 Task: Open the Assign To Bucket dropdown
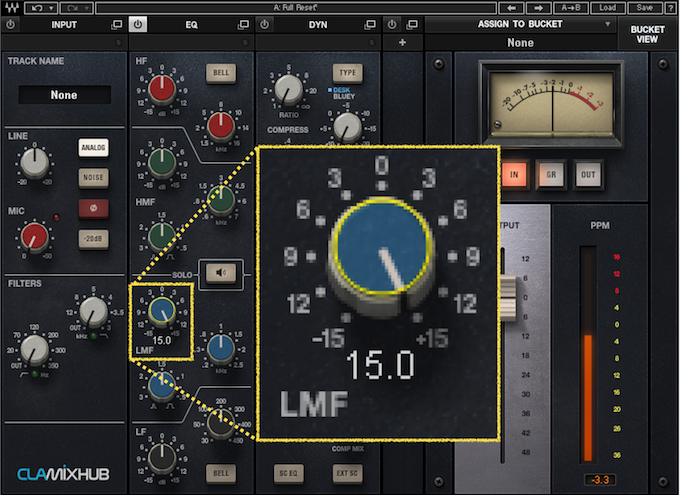pyautogui.click(x=520, y=24)
